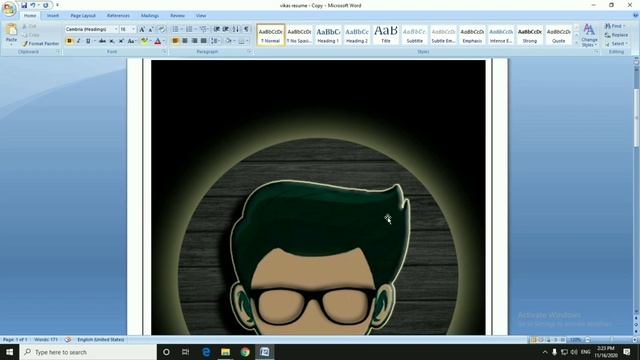Image resolution: width=640 pixels, height=360 pixels.
Task: Shrink the font size
Action: [151, 29]
